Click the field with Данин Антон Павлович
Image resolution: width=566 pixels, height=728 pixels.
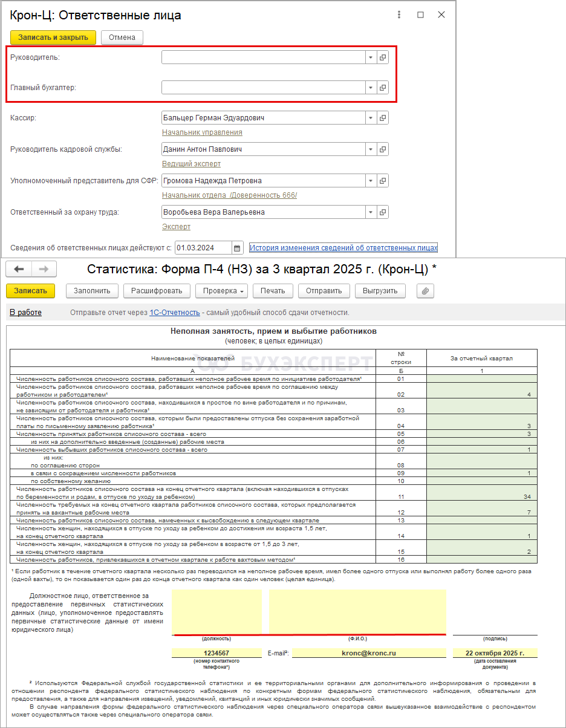pos(263,149)
